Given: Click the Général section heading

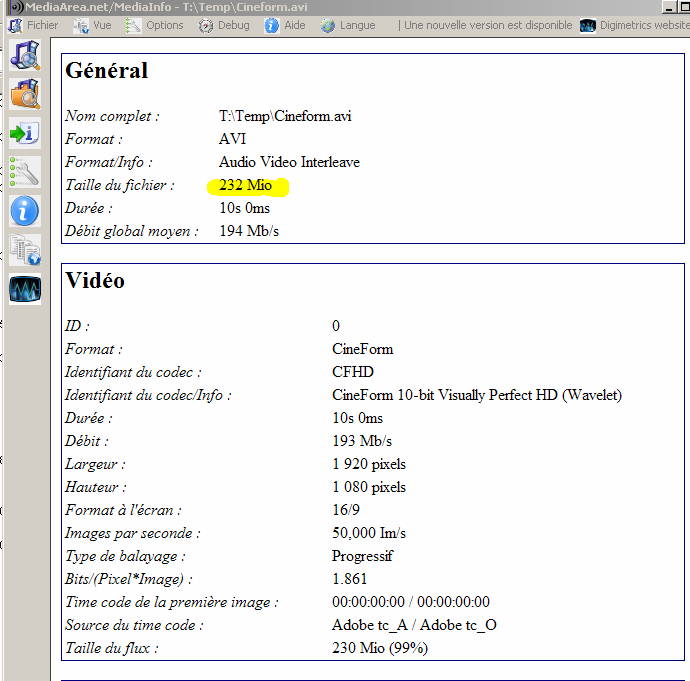Looking at the screenshot, I should 106,71.
